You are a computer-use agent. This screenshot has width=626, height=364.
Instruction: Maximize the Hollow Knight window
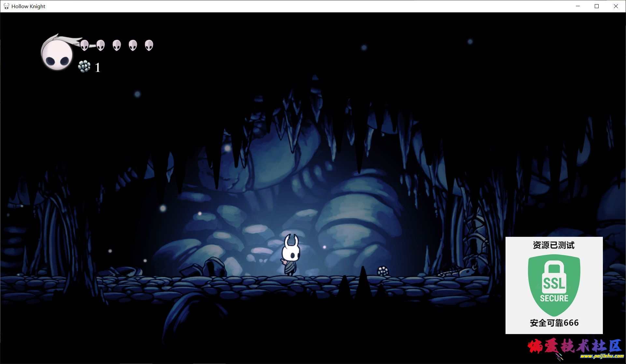click(x=597, y=6)
